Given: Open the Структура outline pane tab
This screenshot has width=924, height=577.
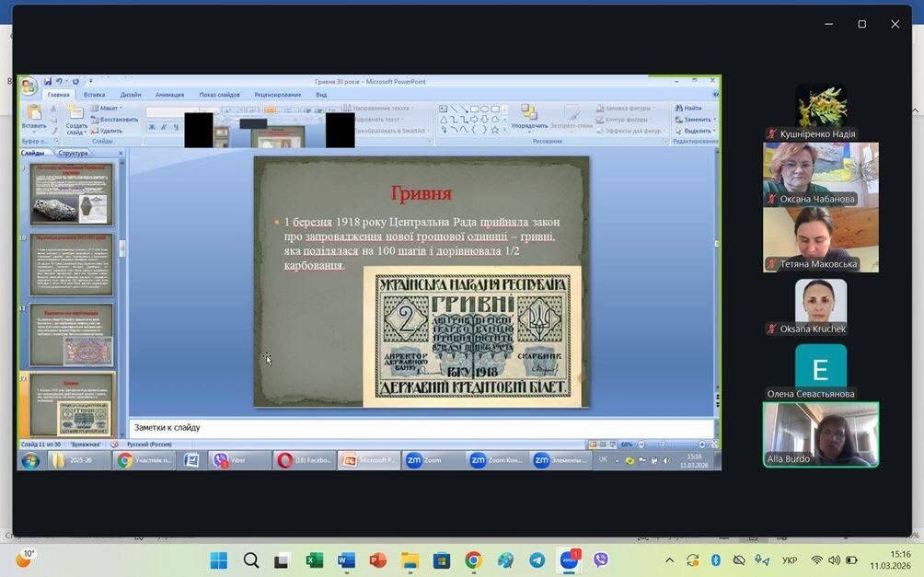Looking at the screenshot, I should coord(73,154).
